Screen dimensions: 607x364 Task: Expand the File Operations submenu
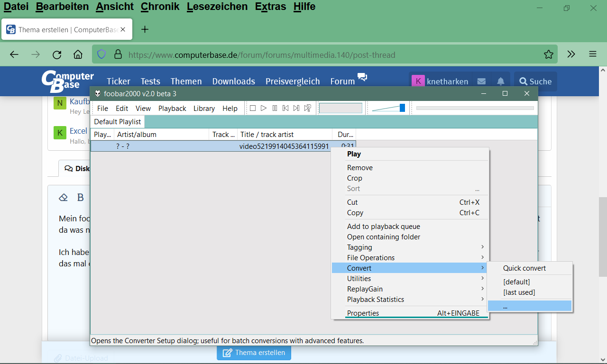point(410,258)
